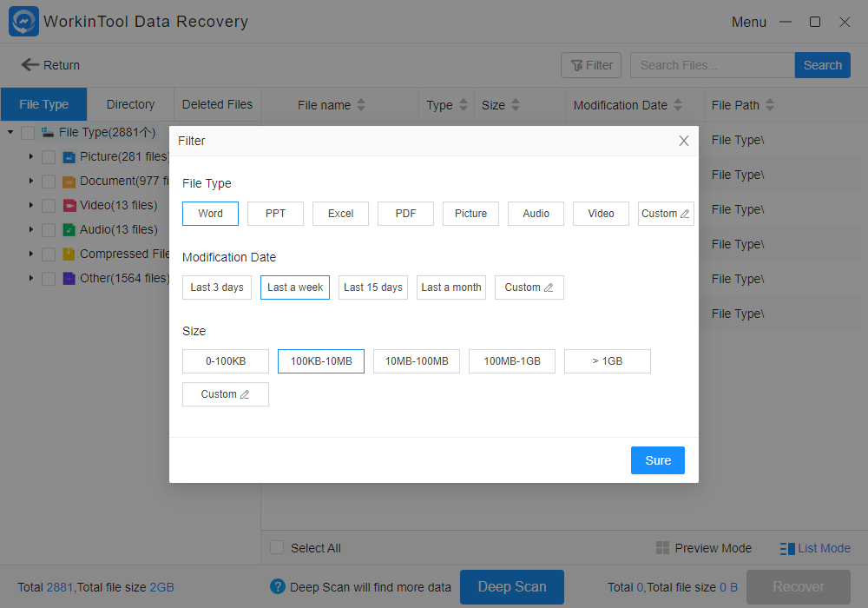The image size is (868, 608).
Task: Click the Return arrow icon
Action: [x=30, y=65]
